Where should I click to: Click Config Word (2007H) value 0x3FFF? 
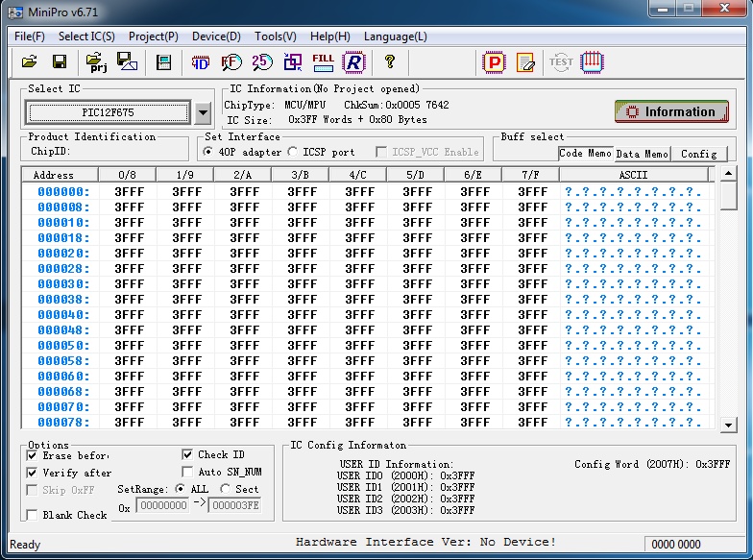click(x=713, y=465)
